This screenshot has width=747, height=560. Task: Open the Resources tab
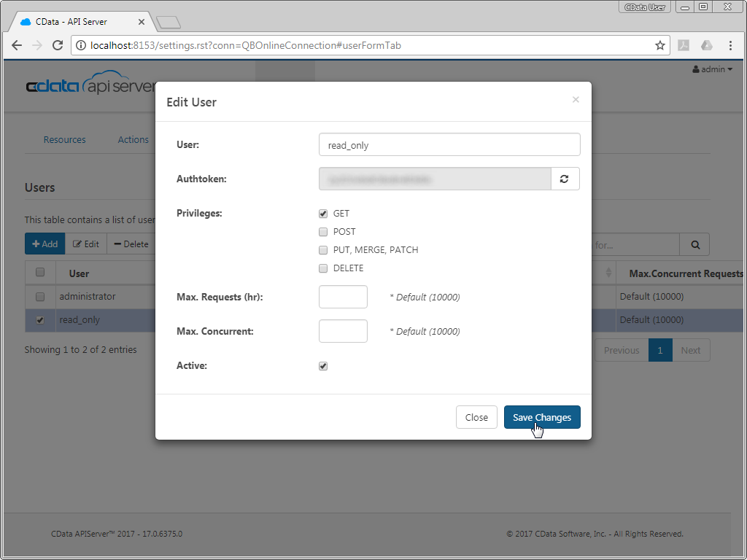64,139
